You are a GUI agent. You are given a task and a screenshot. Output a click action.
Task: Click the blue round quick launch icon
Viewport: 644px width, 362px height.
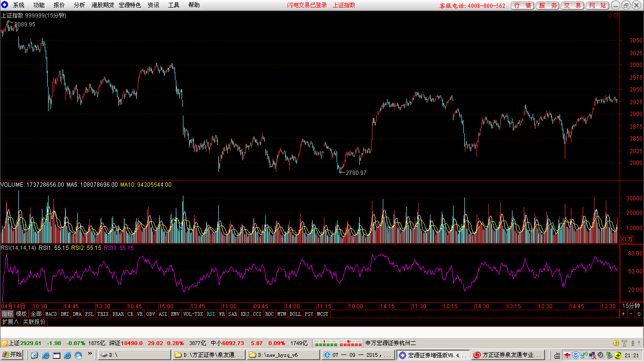click(78, 355)
